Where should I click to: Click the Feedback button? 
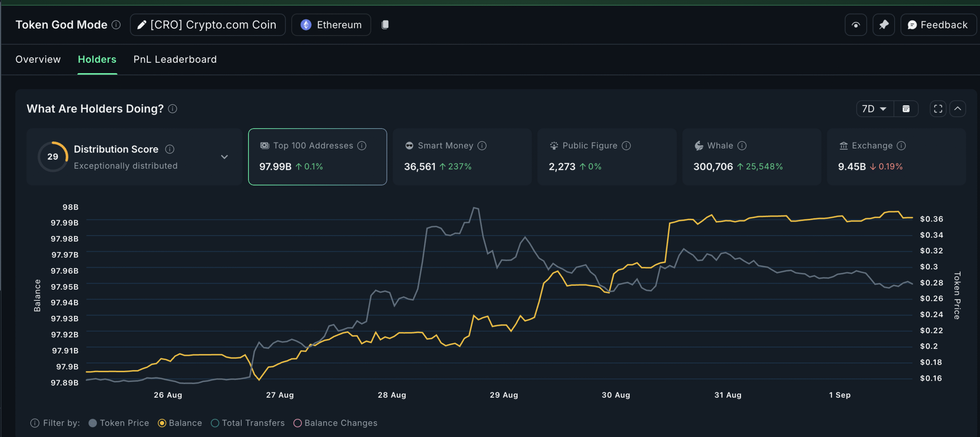pos(938,24)
